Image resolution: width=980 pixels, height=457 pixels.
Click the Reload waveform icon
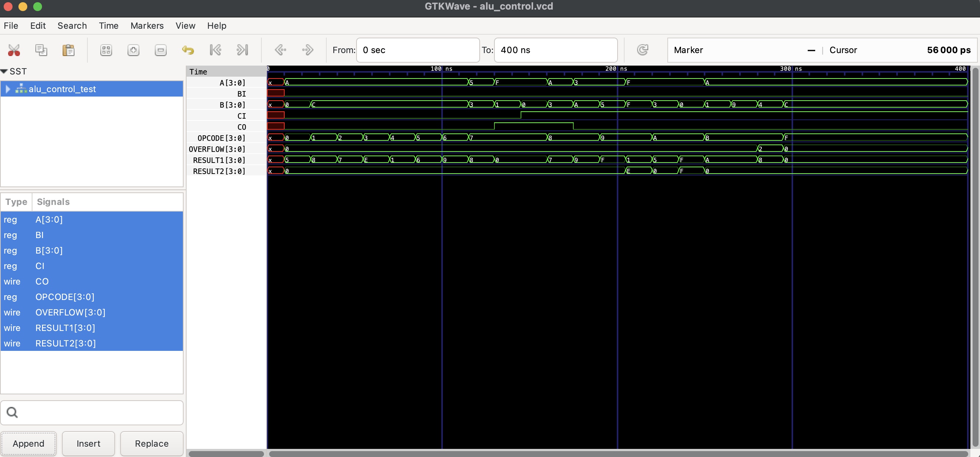[643, 50]
